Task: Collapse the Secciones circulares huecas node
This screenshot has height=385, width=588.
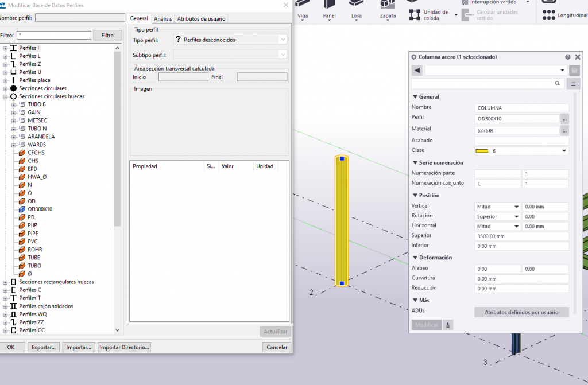Action: [x=5, y=97]
